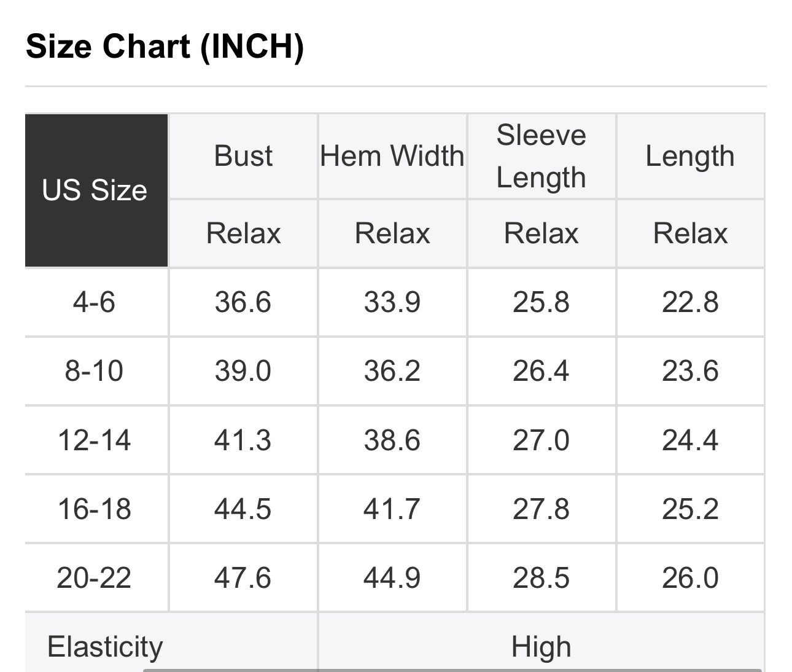This screenshot has height=672, width=792.
Task: Click bust value 36.6
Action: 243,302
